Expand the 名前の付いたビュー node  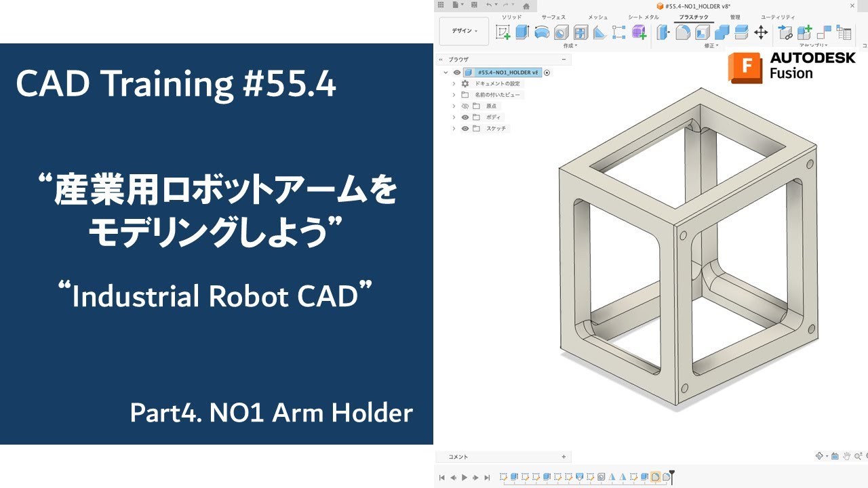[454, 95]
